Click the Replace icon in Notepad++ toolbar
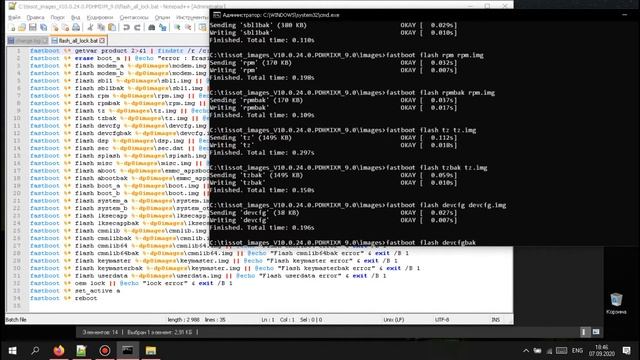The image size is (640, 360). pos(162,27)
